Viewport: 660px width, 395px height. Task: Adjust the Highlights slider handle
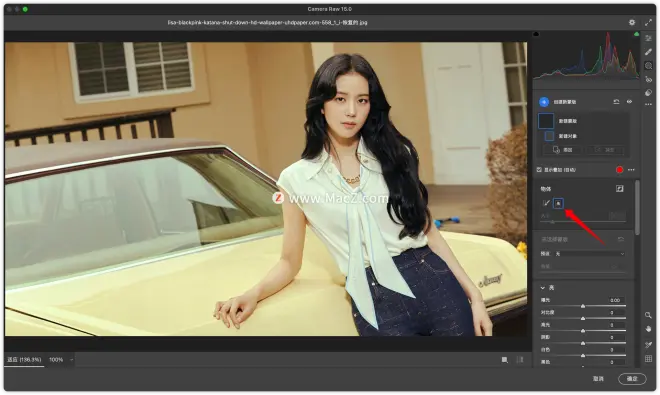tap(583, 331)
